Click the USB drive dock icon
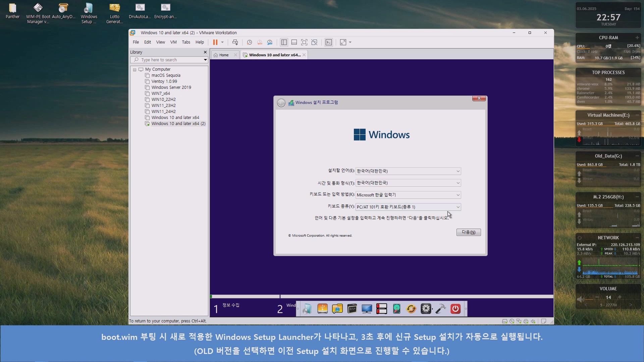 click(x=322, y=309)
